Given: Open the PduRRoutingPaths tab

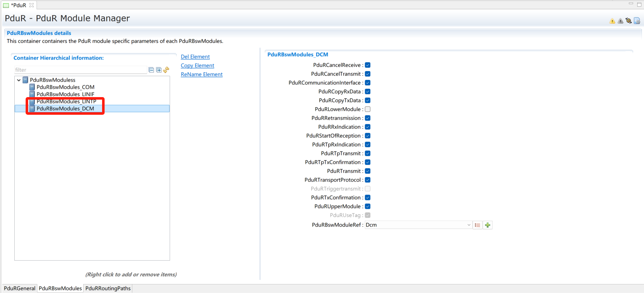Looking at the screenshot, I should (108, 288).
